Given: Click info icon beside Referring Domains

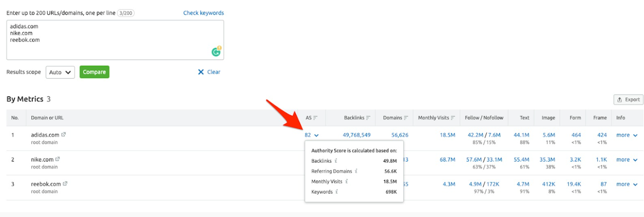Looking at the screenshot, I should 356,171.
